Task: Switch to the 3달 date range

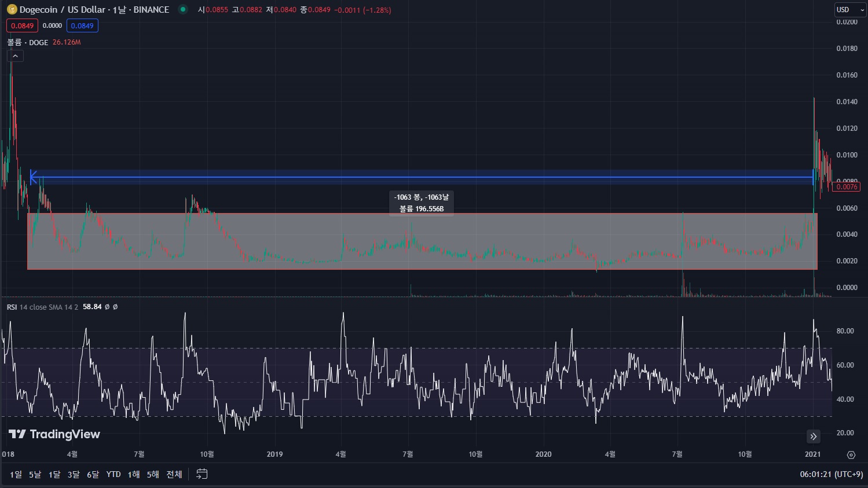Action: 74,474
